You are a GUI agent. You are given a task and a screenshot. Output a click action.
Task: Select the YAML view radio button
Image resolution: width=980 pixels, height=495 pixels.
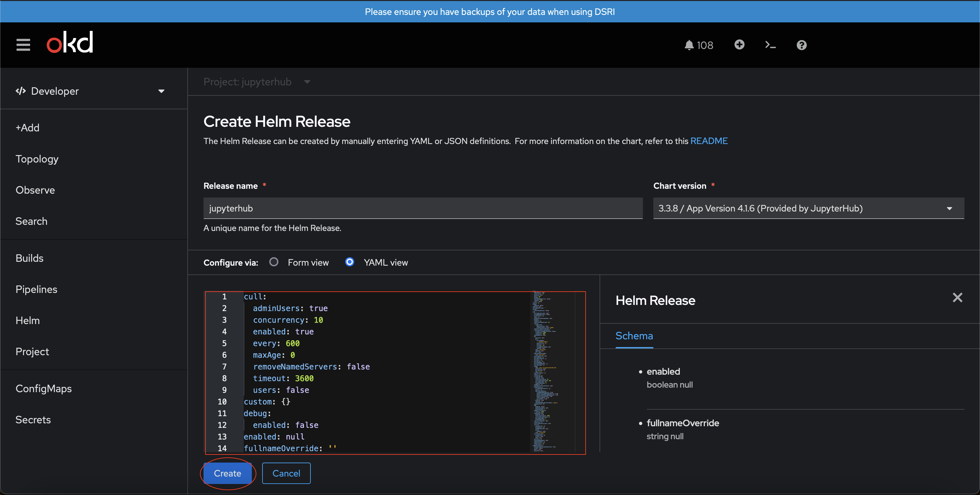349,262
